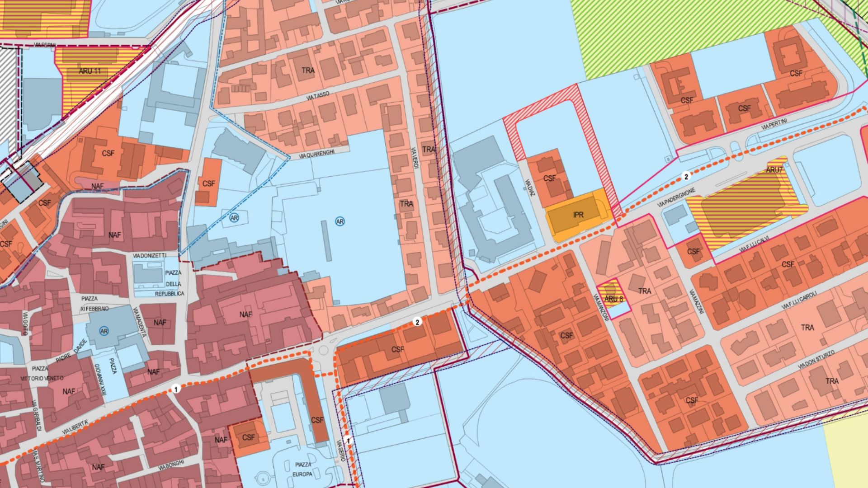
Task: Select the Via Bonghi street label
Action: [171, 465]
